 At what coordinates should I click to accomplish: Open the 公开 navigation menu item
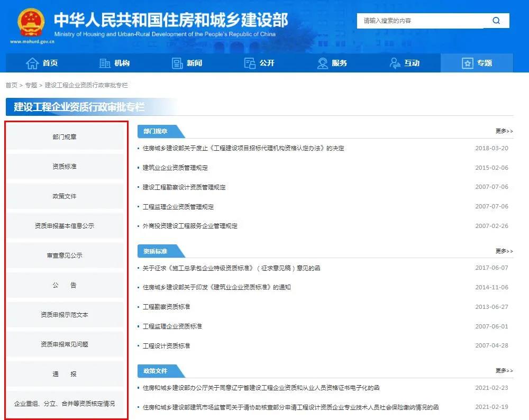coord(259,63)
